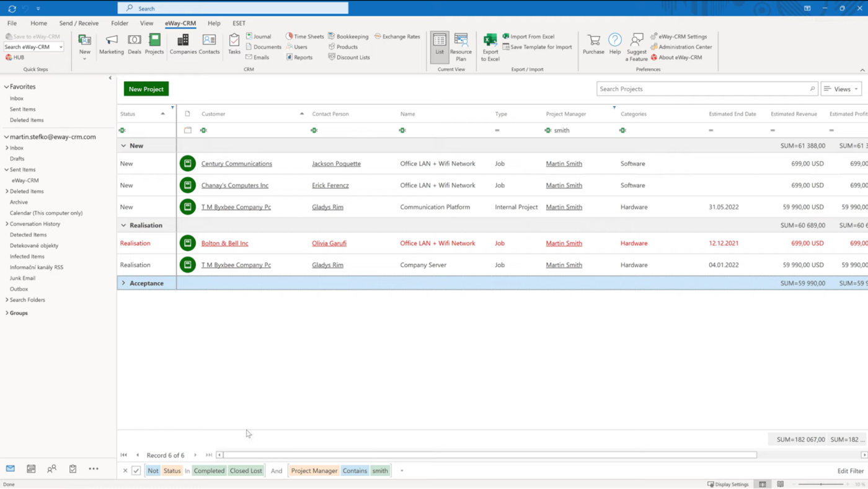Open Exchange Rates

tap(397, 37)
